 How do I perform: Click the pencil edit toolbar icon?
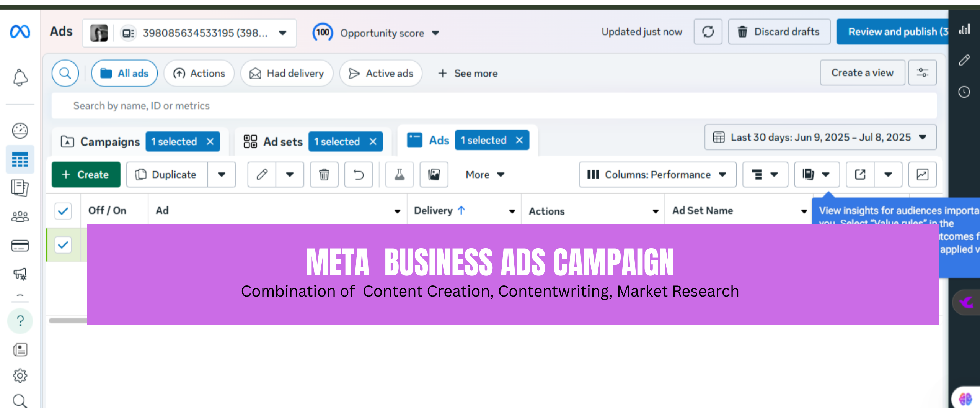(x=262, y=175)
